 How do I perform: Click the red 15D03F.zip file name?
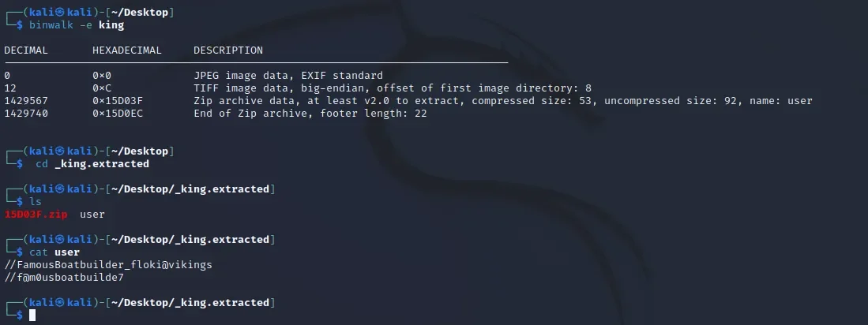(36, 214)
